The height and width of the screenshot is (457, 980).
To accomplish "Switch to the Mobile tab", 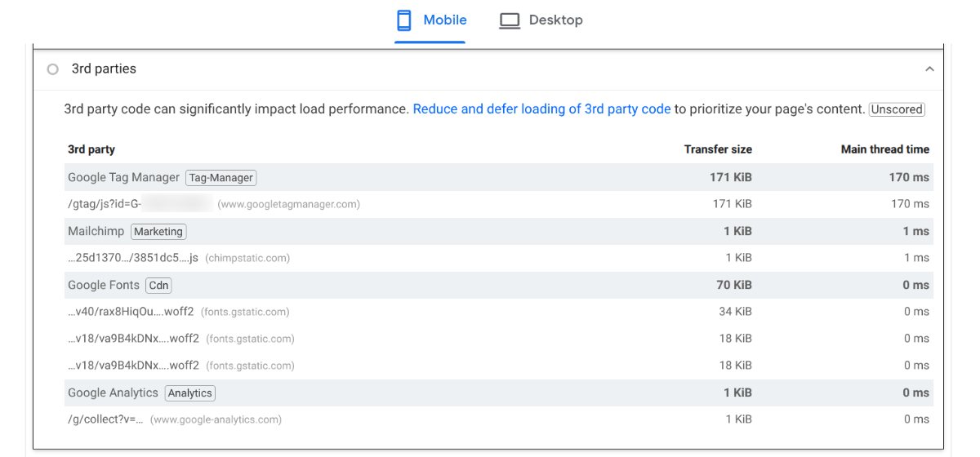I will tap(430, 20).
